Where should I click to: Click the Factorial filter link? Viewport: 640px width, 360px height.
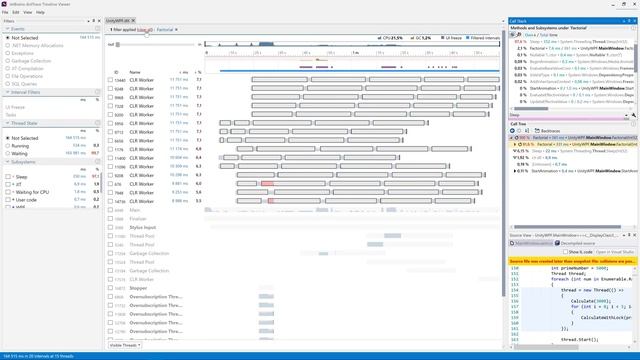pyautogui.click(x=165, y=30)
